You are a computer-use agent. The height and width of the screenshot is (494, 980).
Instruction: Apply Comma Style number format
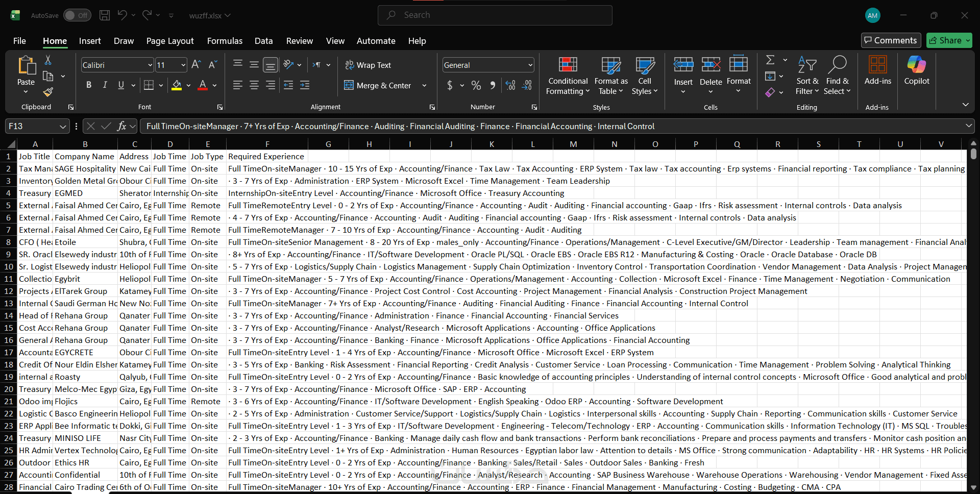tap(493, 85)
